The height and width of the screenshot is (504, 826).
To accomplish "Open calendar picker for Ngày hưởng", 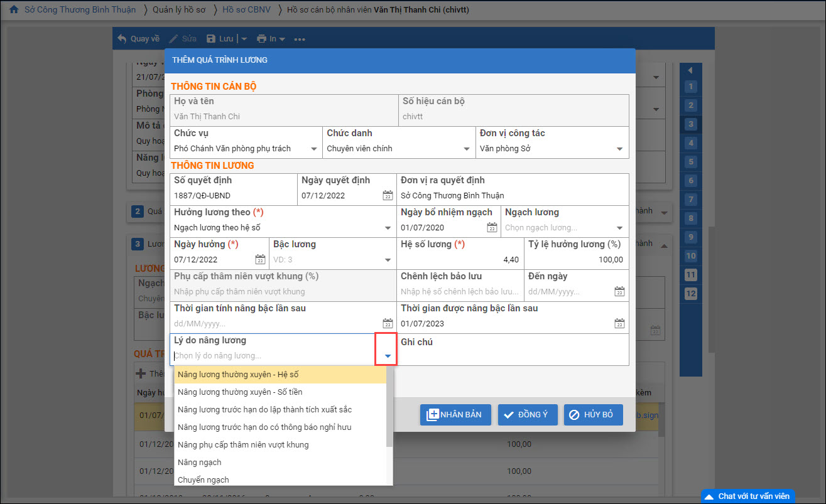I will 260,260.
